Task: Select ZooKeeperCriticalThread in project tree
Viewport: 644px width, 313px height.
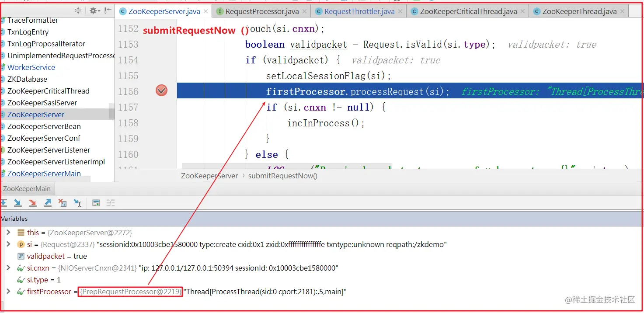Action: click(x=48, y=91)
